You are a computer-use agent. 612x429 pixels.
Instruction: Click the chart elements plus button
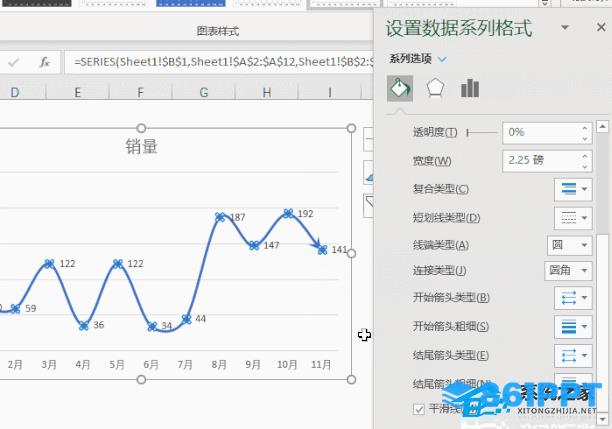click(370, 140)
